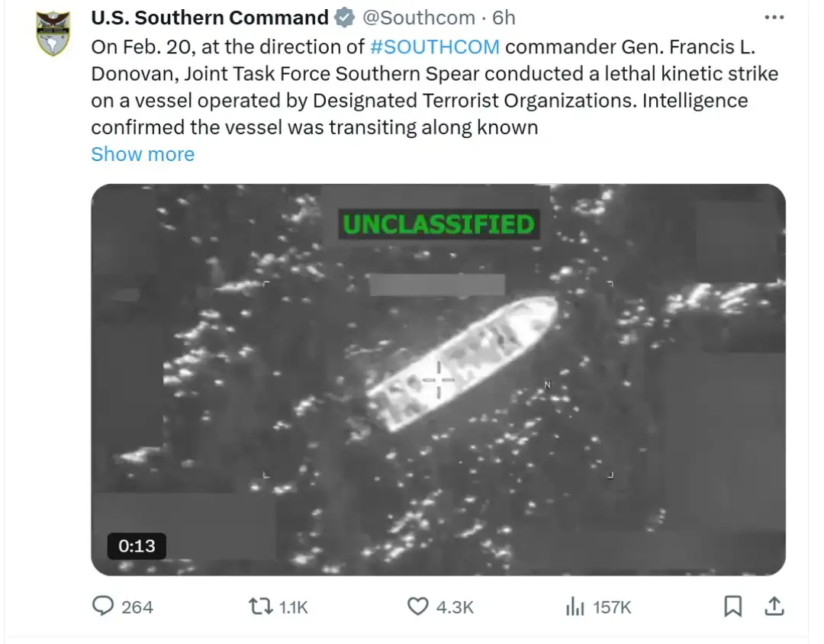Open the three-dot More options menu
824x644 pixels.
pos(774,17)
